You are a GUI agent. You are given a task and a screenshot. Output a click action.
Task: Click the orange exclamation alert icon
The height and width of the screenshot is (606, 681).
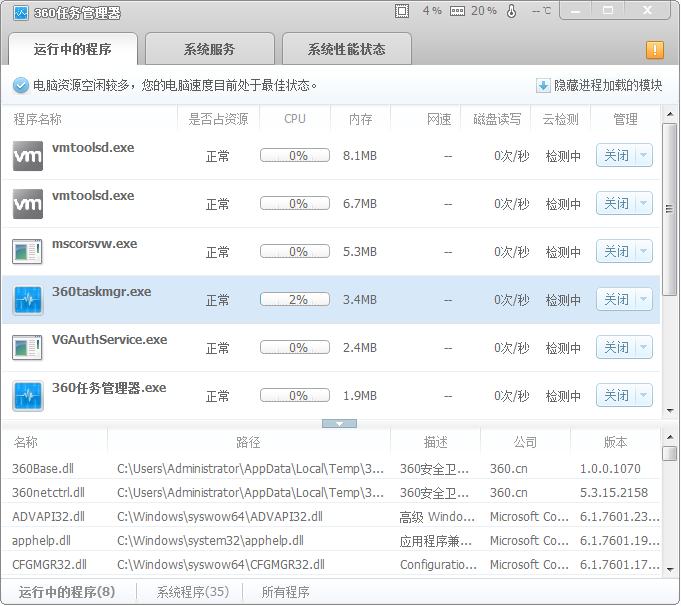tap(655, 50)
